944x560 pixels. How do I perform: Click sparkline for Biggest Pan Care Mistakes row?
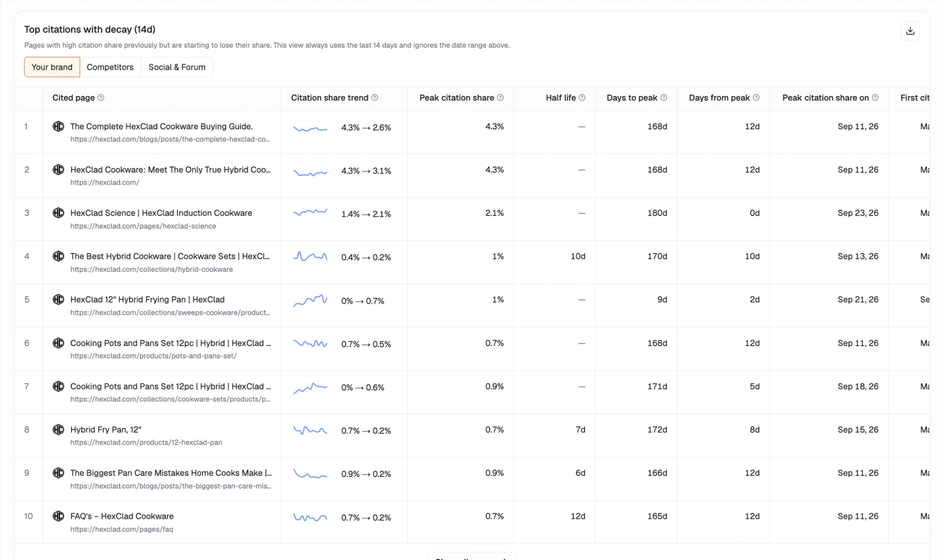click(310, 474)
